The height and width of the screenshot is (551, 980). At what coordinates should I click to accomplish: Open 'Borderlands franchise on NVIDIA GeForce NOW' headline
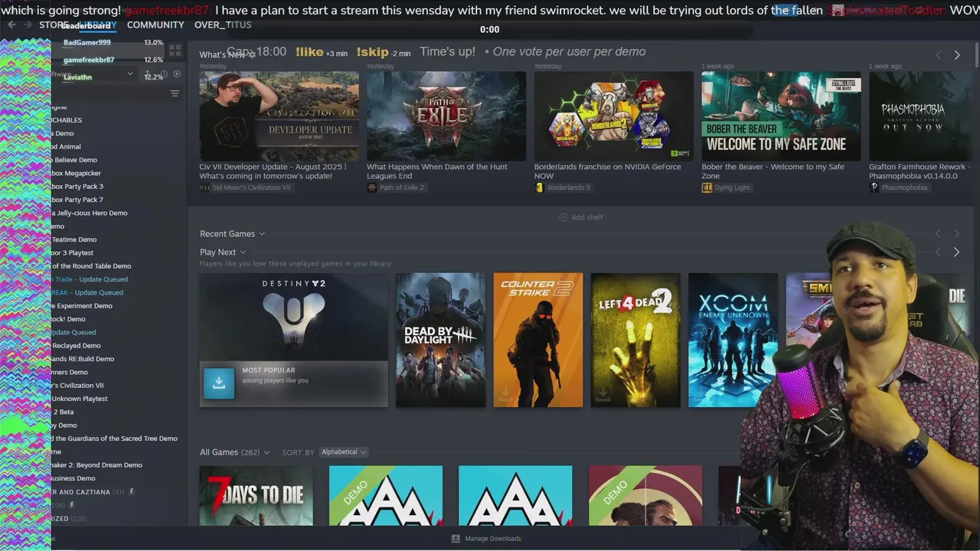[x=608, y=171]
